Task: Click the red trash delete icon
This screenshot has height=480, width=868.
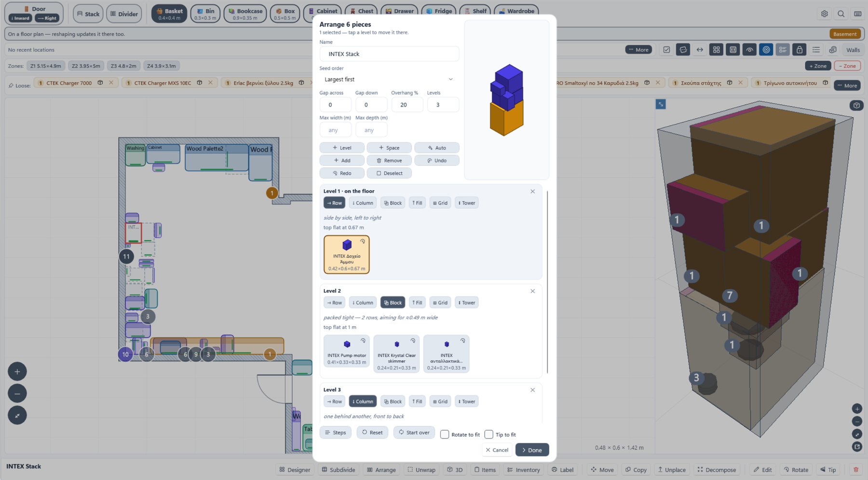Action: click(856, 469)
